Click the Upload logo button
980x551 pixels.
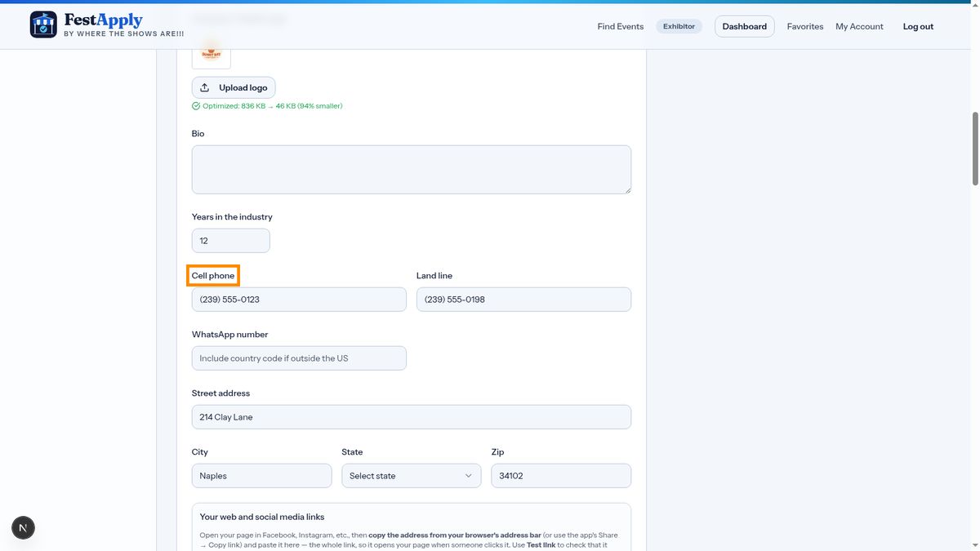pos(234,87)
